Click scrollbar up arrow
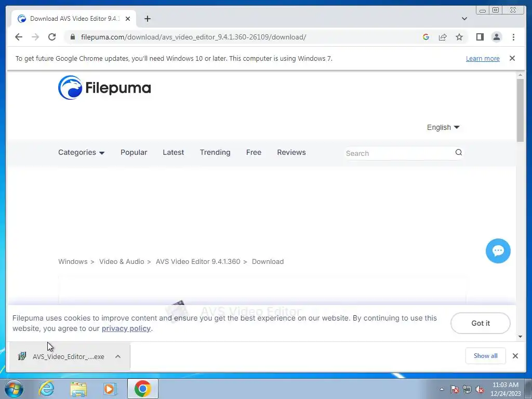Viewport: 532px width, 399px height. [520, 75]
